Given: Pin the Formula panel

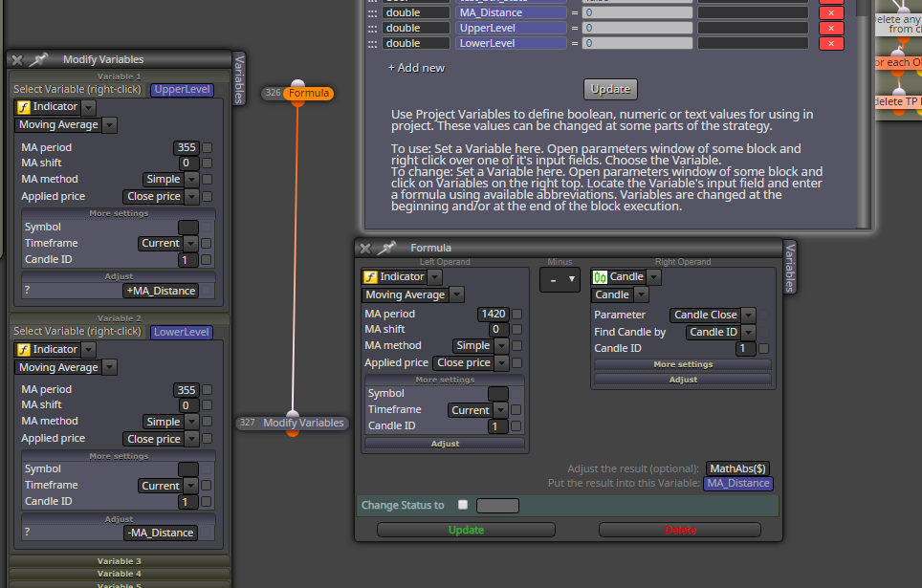Looking at the screenshot, I should 386,248.
